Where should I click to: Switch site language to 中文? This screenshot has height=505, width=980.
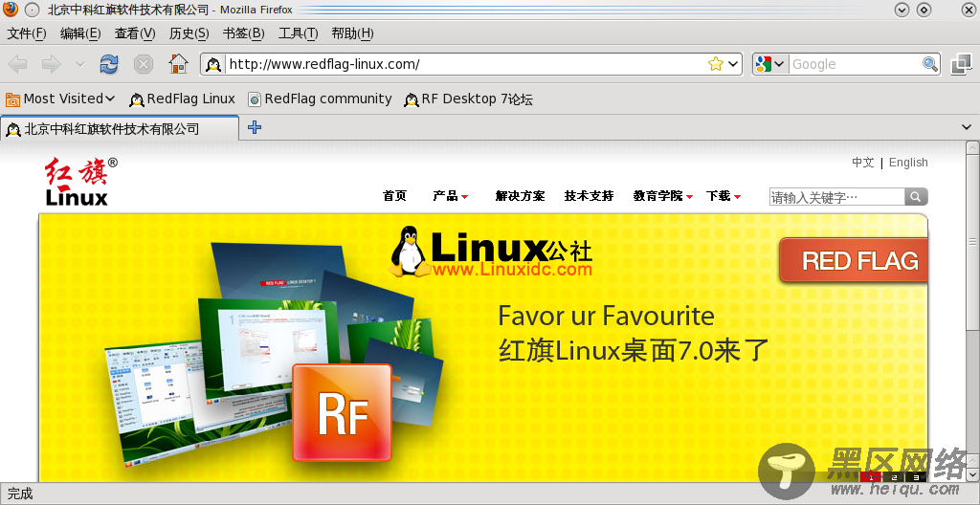[862, 163]
